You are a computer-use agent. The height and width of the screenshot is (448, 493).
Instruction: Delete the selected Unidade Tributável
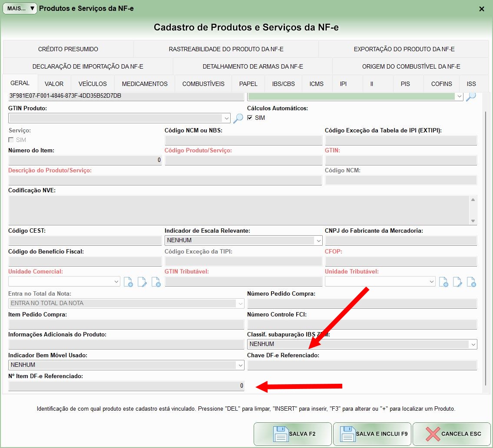(471, 282)
